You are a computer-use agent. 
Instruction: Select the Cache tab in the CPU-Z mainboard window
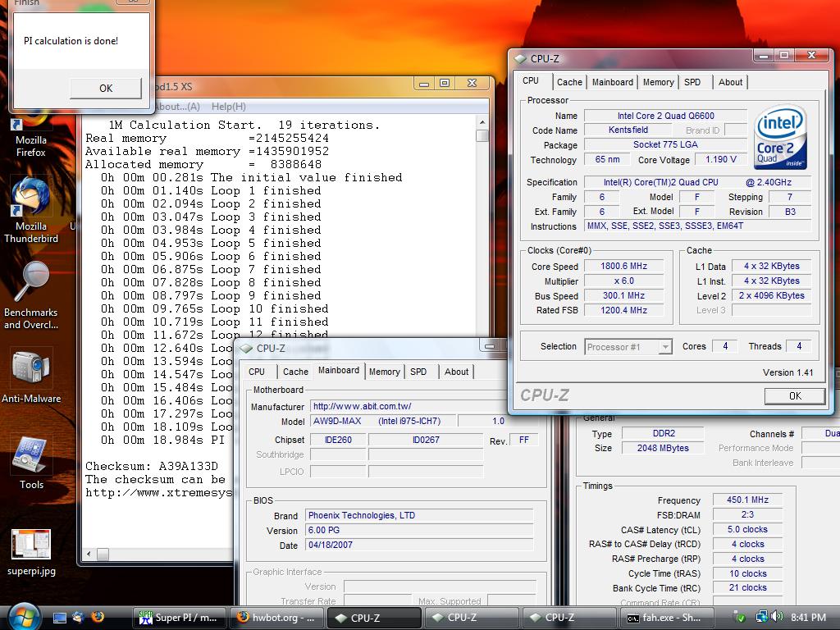click(295, 372)
